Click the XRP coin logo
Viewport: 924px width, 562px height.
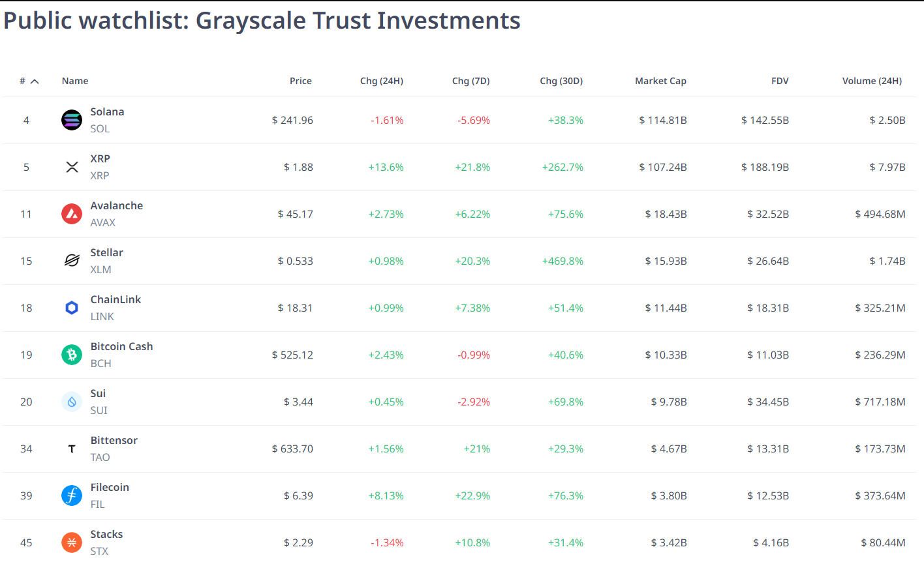tap(71, 167)
